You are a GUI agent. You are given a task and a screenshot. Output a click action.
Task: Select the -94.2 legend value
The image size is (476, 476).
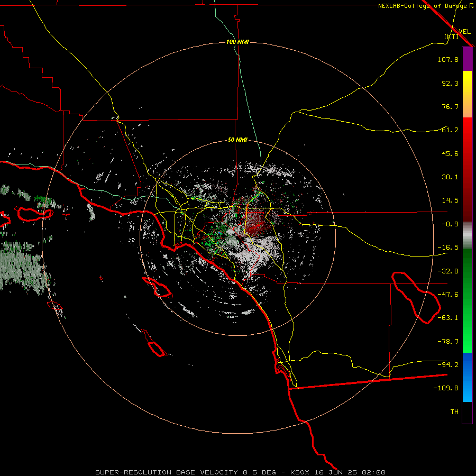pos(448,364)
